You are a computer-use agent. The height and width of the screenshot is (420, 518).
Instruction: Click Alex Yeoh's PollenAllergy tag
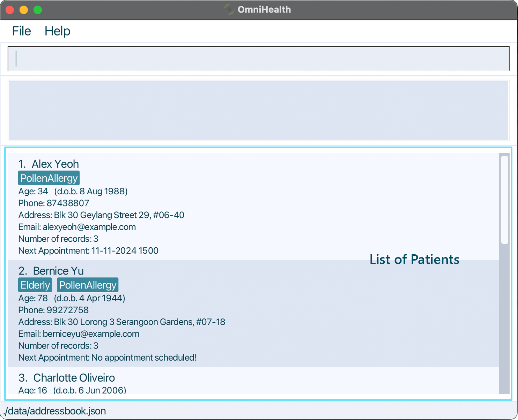pos(49,178)
